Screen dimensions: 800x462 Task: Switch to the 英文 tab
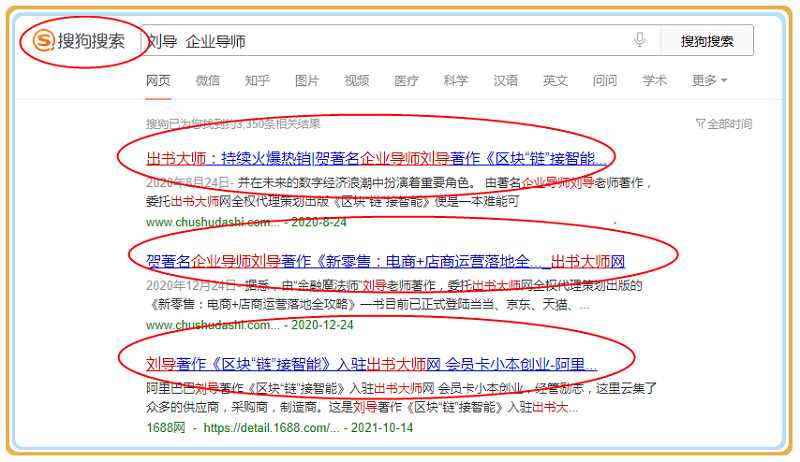[x=555, y=80]
